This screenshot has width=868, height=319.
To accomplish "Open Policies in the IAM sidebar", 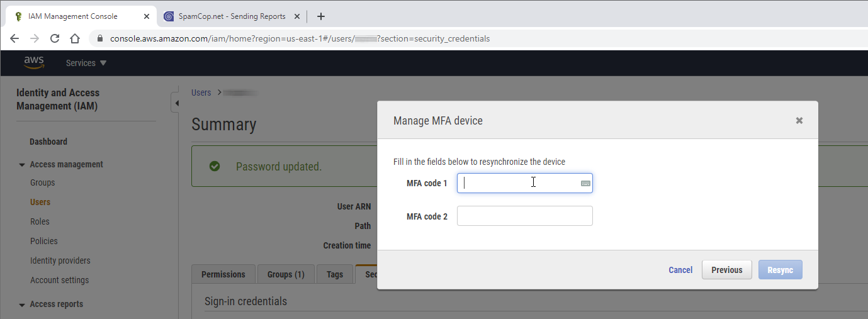I will click(44, 241).
